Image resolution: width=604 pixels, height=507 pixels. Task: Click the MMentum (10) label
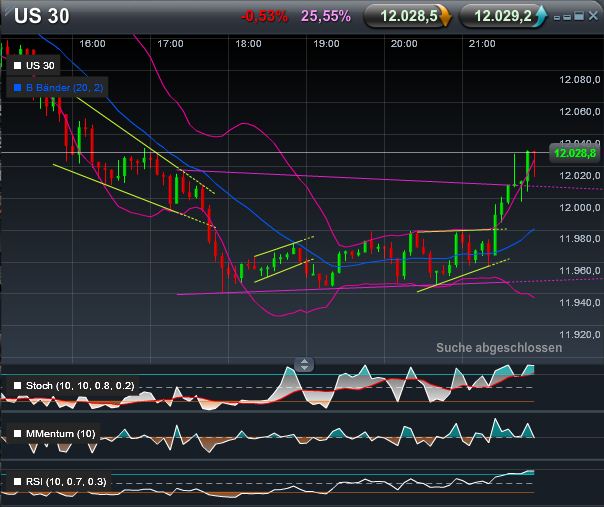coord(60,434)
